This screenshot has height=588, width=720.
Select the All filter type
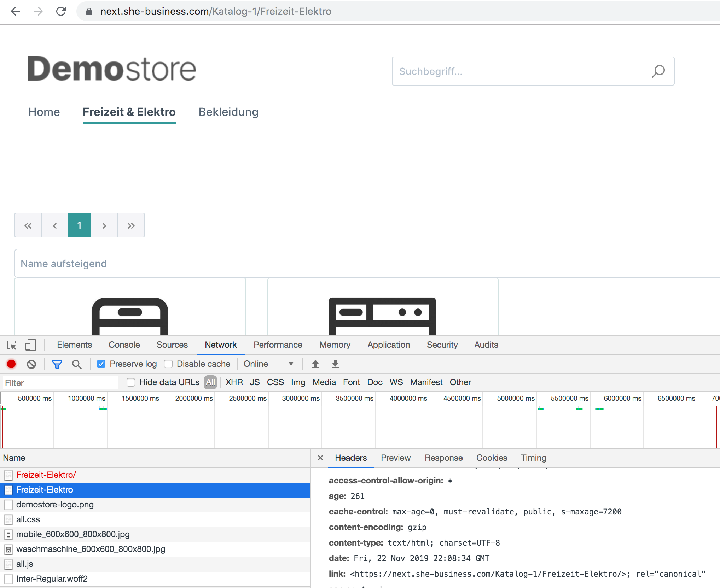pyautogui.click(x=210, y=382)
